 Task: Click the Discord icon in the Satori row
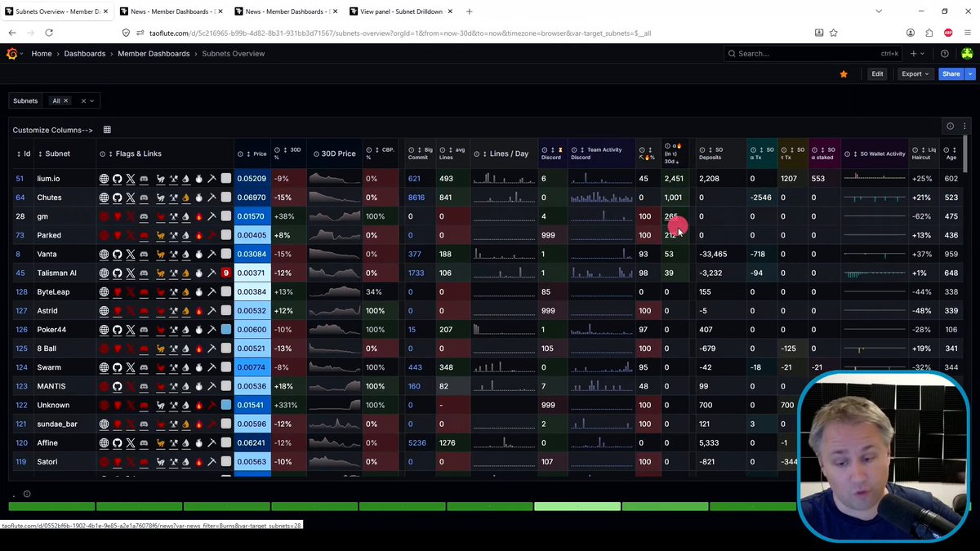coord(144,462)
